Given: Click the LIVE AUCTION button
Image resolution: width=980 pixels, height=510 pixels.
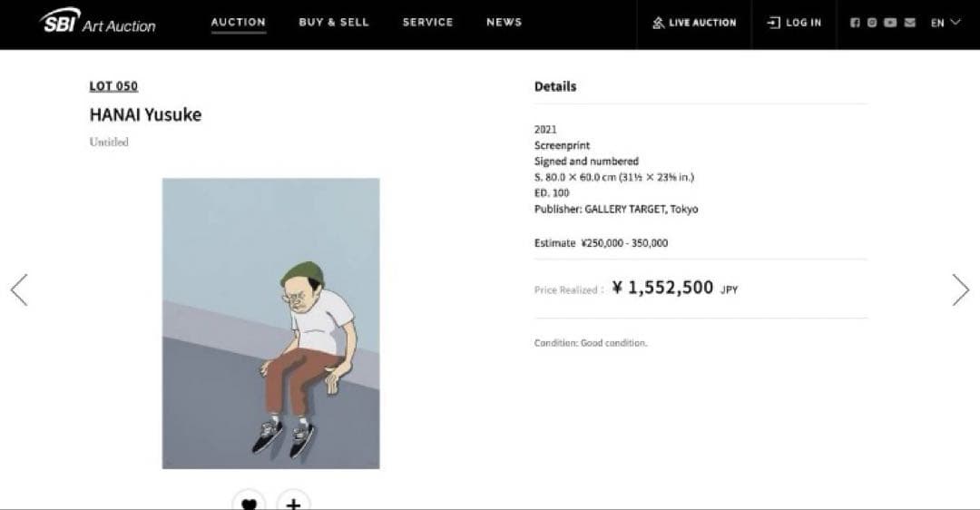Looking at the screenshot, I should 695,23.
